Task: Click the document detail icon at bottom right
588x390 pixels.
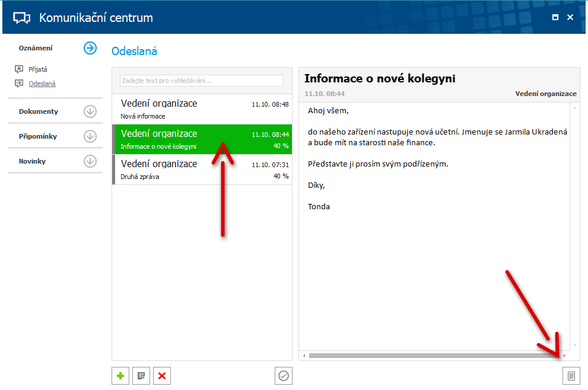Action: [571, 376]
